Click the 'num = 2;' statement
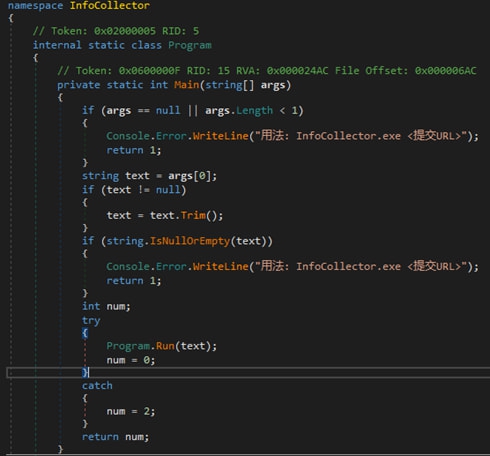 coord(131,411)
